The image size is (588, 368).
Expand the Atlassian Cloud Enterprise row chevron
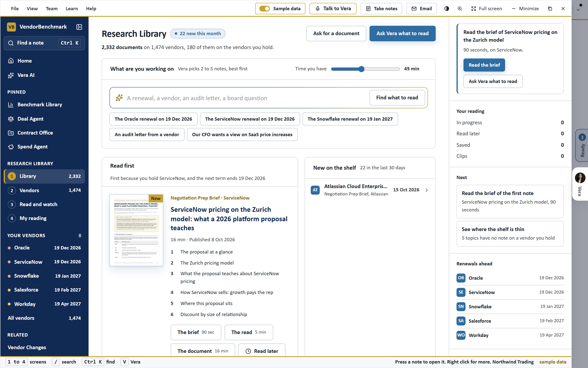coord(427,190)
